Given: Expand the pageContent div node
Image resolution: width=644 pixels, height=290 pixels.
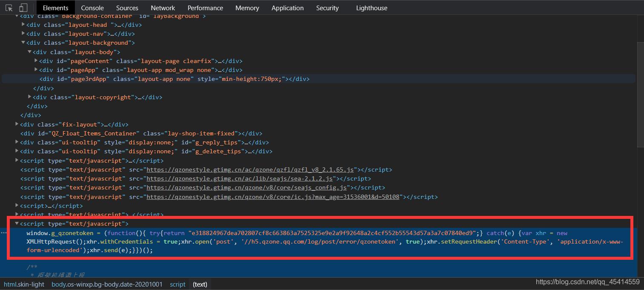Looking at the screenshot, I should [36, 61].
